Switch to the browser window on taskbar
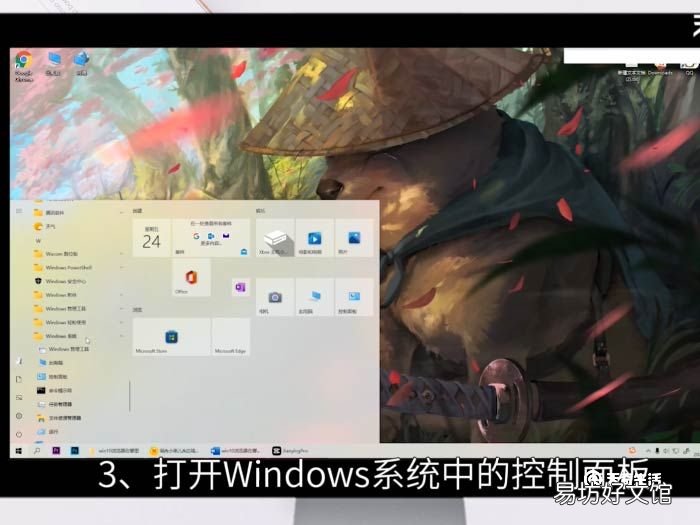Viewport: 700px width, 525px height. click(x=175, y=451)
